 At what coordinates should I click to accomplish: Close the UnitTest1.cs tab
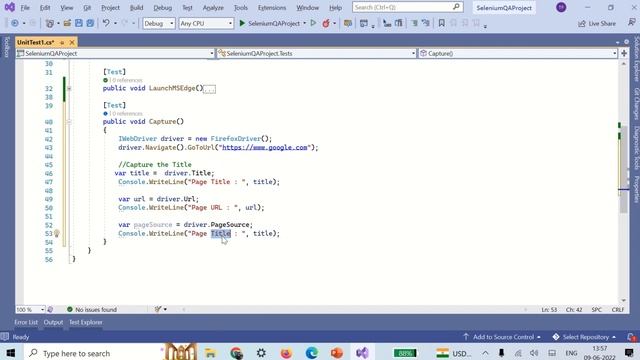click(72, 42)
